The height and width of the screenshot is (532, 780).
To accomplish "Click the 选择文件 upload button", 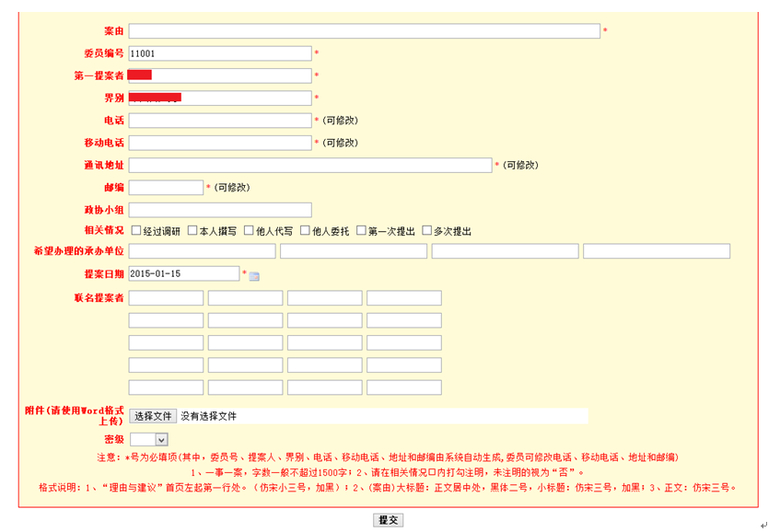I will click(153, 416).
